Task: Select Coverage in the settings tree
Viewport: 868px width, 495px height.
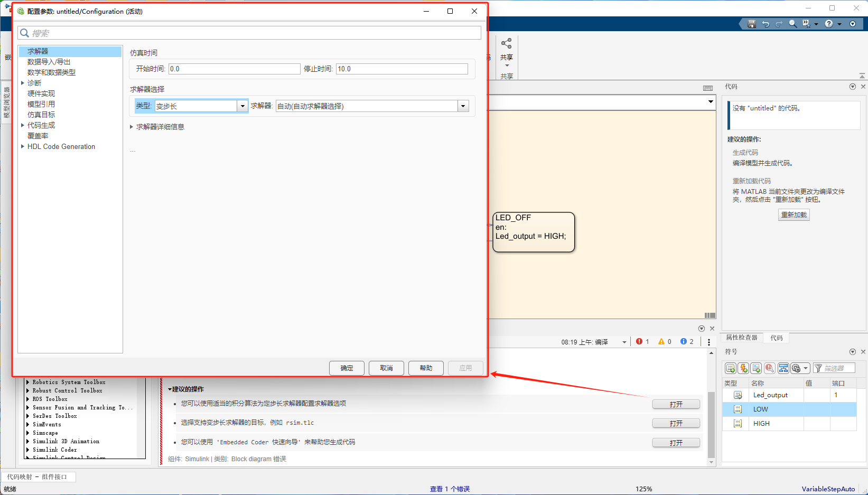Action: [x=38, y=136]
